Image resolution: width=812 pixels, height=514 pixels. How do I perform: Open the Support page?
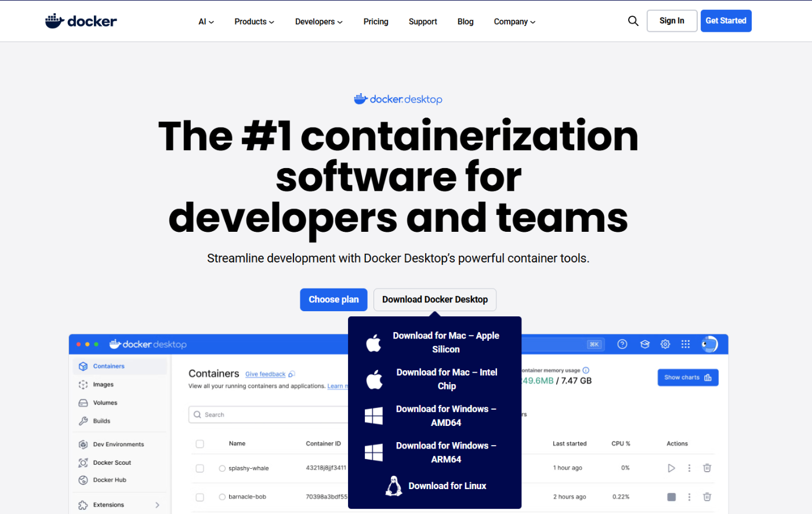(x=423, y=21)
